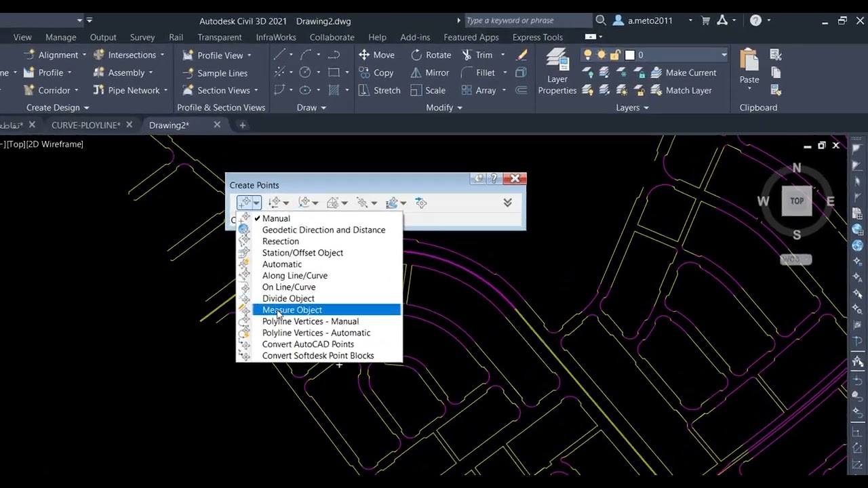Select the Mirror tool

pyautogui.click(x=430, y=73)
